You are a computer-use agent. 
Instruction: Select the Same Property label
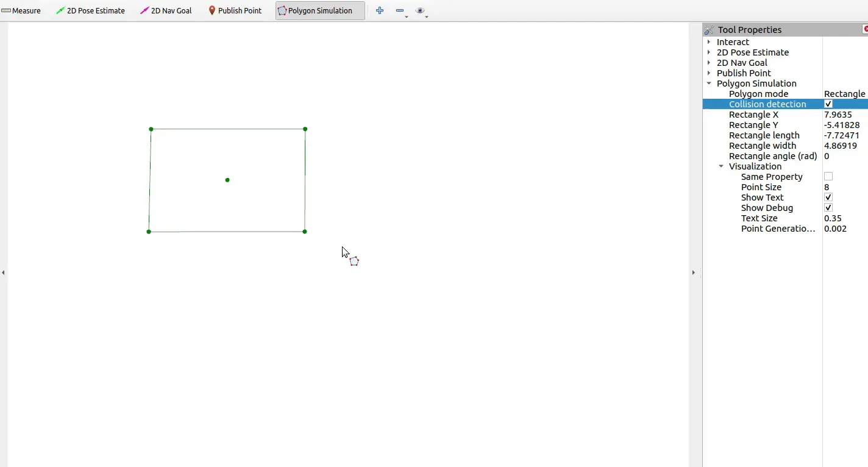(x=772, y=177)
